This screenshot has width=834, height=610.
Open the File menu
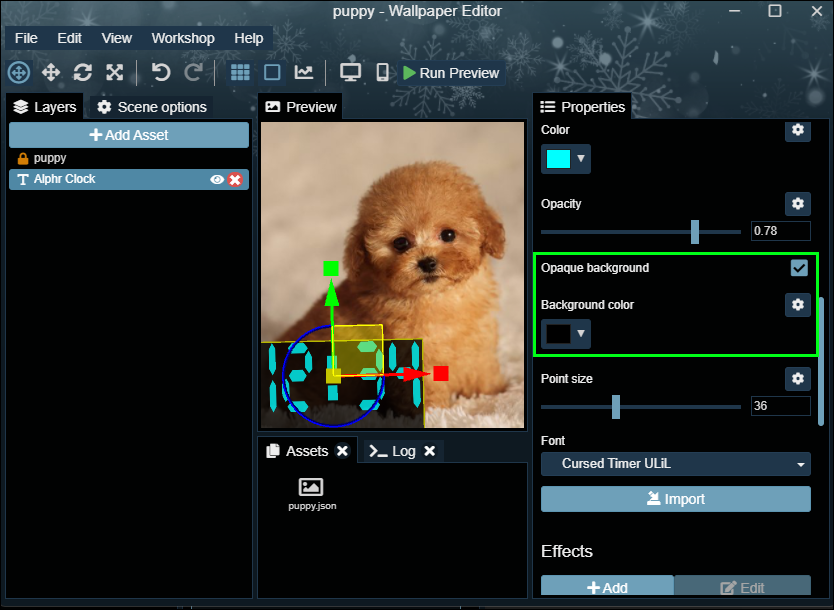pyautogui.click(x=26, y=38)
